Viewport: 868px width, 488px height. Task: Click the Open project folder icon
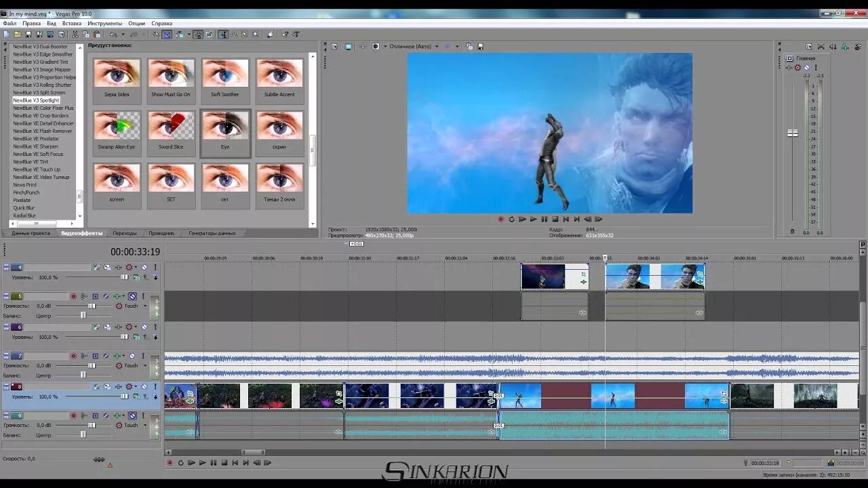pyautogui.click(x=17, y=34)
